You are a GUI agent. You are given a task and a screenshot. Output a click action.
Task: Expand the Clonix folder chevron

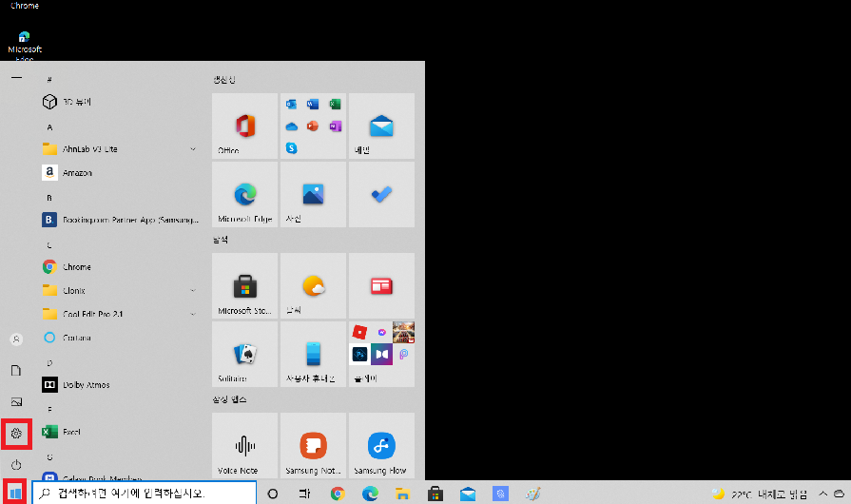coord(193,291)
